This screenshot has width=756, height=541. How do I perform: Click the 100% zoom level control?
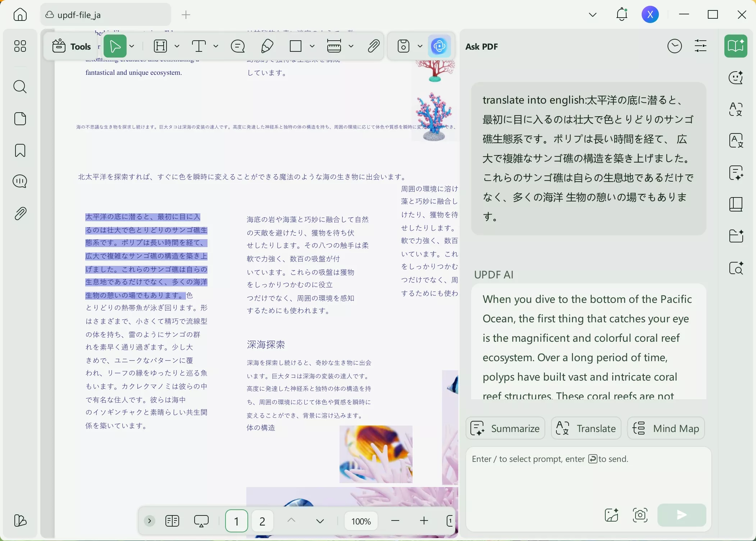click(x=361, y=521)
